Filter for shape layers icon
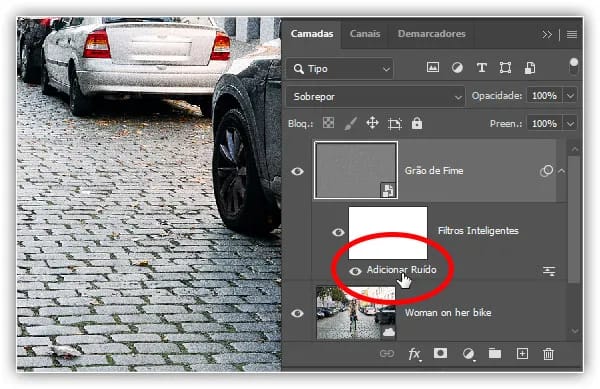This screenshot has width=600, height=389. click(x=505, y=68)
